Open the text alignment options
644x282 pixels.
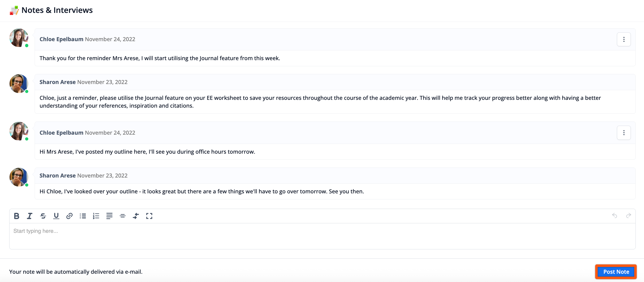pyautogui.click(x=109, y=216)
